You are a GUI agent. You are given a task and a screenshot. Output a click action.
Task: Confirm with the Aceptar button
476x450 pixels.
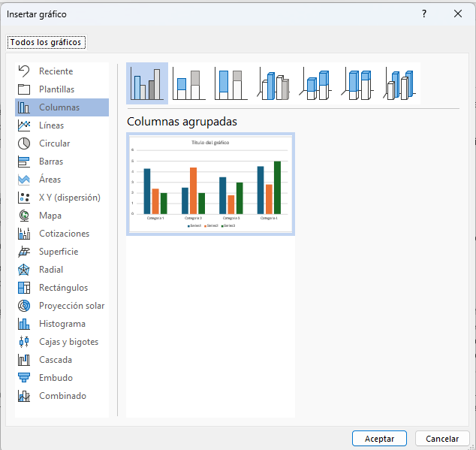(x=379, y=439)
